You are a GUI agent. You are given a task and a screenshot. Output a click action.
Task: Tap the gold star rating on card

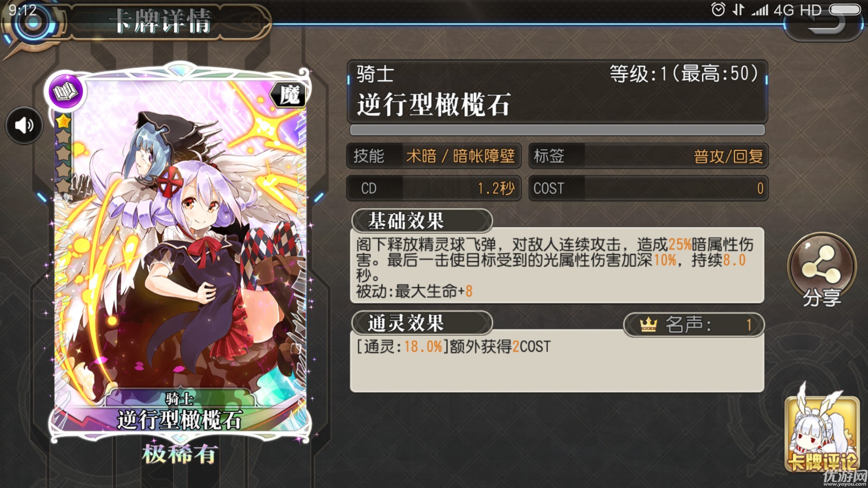63,121
